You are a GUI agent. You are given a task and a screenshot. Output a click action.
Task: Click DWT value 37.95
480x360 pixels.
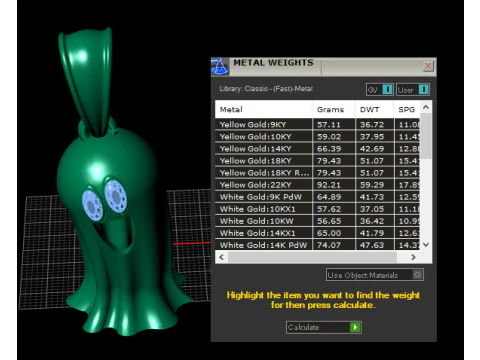click(372, 137)
